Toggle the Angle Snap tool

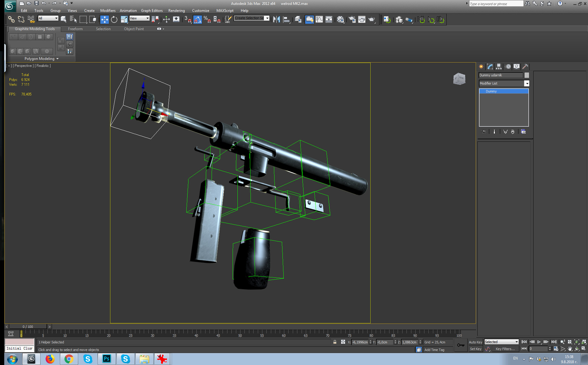coord(197,19)
